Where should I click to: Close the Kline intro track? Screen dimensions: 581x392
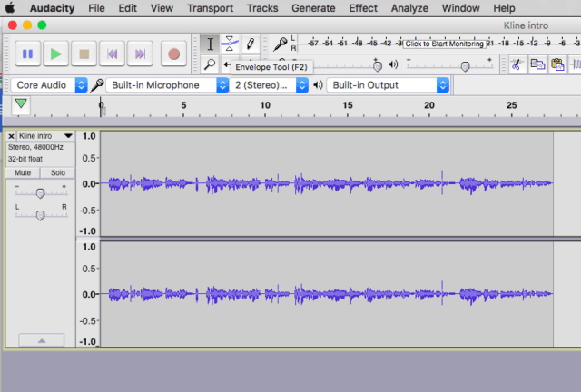coord(11,136)
